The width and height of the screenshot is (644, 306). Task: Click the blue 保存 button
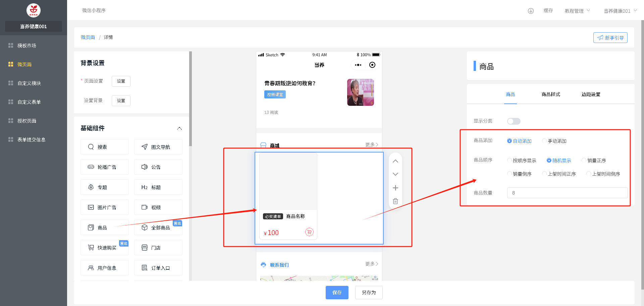pos(337,293)
